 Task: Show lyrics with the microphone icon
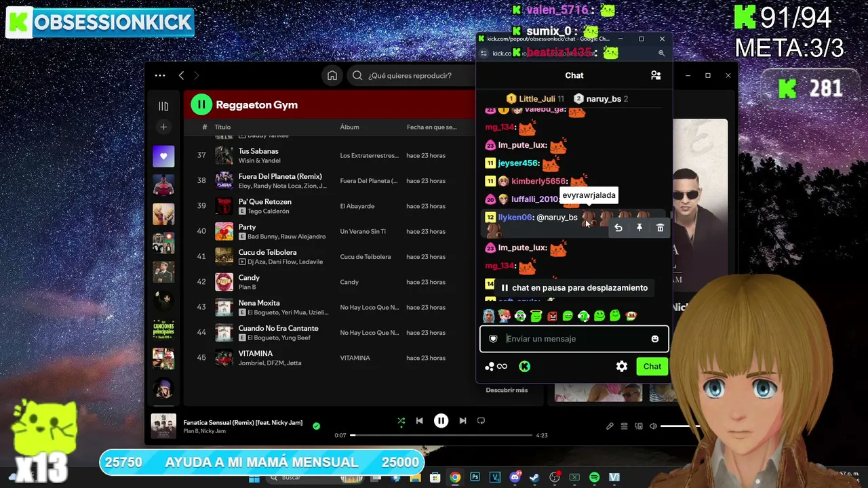(x=610, y=426)
